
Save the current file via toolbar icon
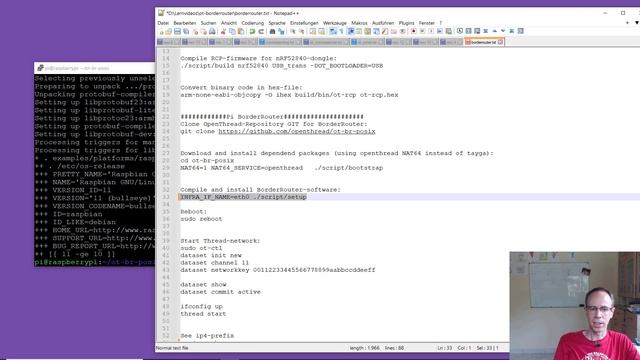(x=178, y=31)
